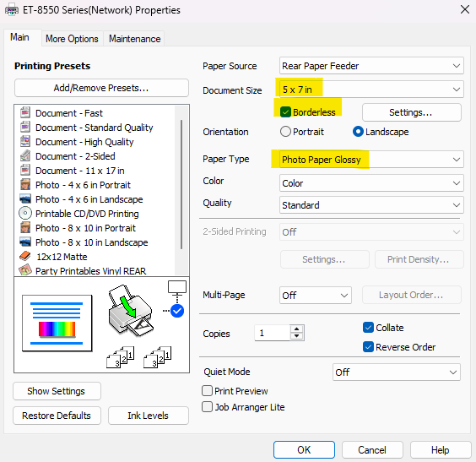Image resolution: width=476 pixels, height=462 pixels.
Task: Click the Cancel button
Action: coord(372,449)
